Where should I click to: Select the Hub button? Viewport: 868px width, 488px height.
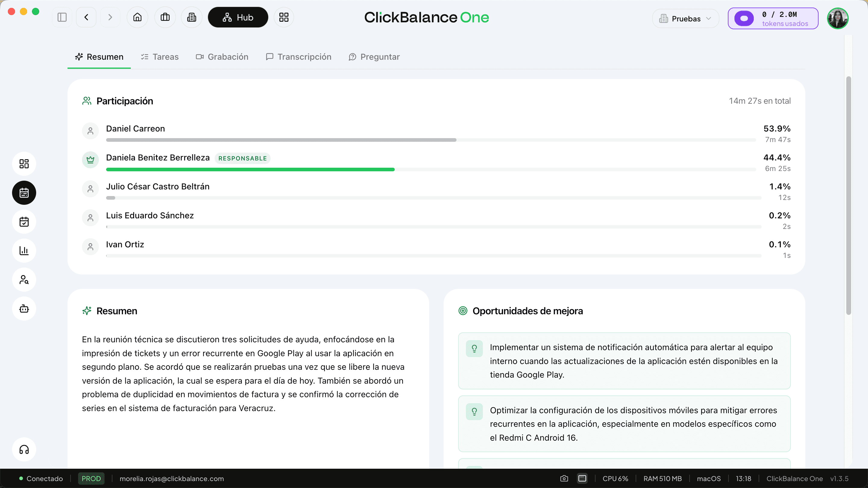click(x=238, y=17)
